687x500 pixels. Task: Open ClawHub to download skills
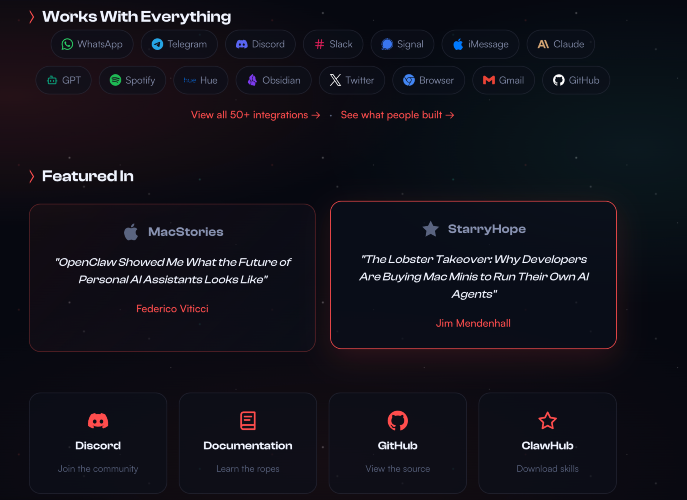pyautogui.click(x=547, y=443)
